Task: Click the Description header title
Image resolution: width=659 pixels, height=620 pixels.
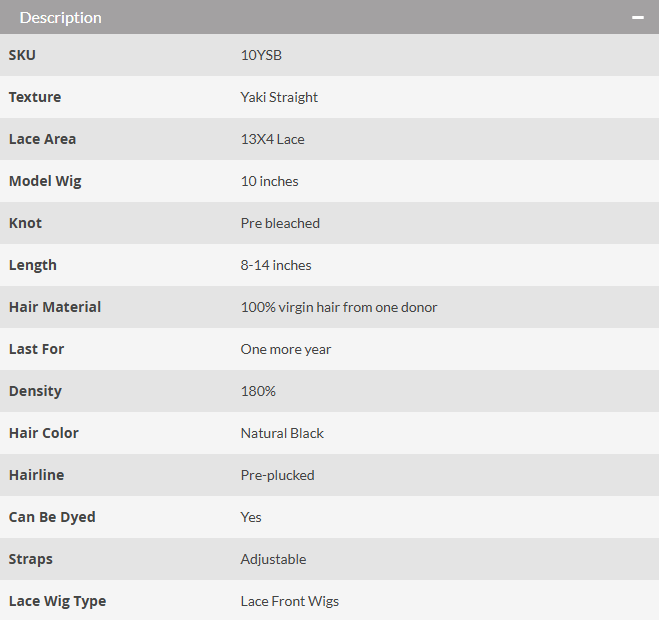Action: click(x=61, y=18)
